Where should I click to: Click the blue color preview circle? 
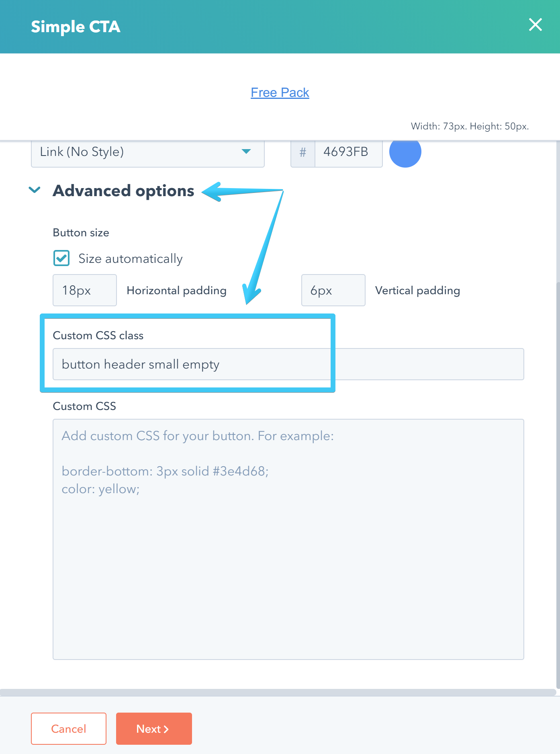tap(405, 152)
